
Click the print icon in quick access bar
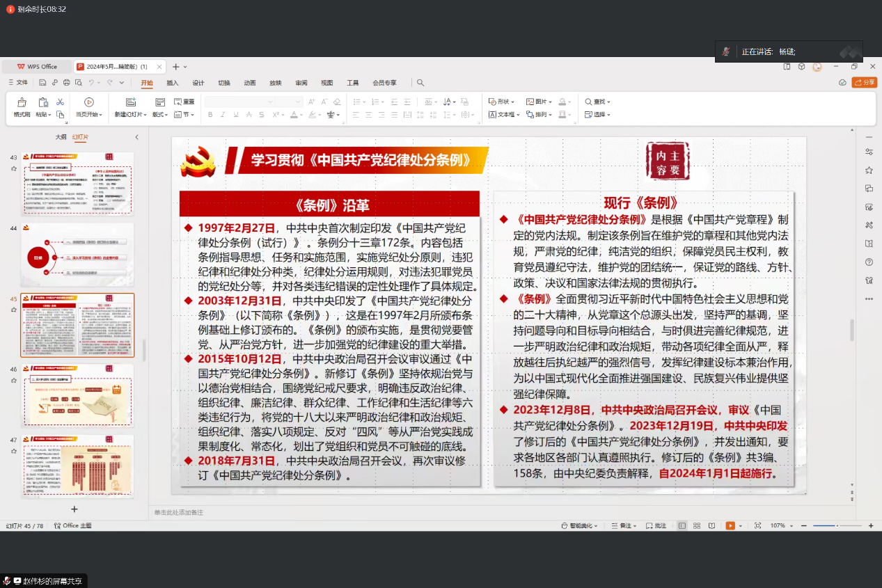click(67, 83)
